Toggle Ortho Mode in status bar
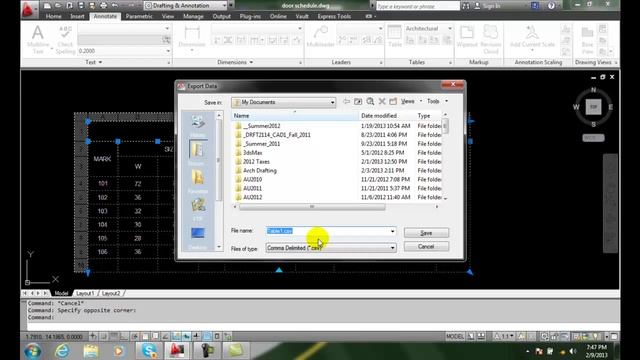 pyautogui.click(x=124, y=336)
